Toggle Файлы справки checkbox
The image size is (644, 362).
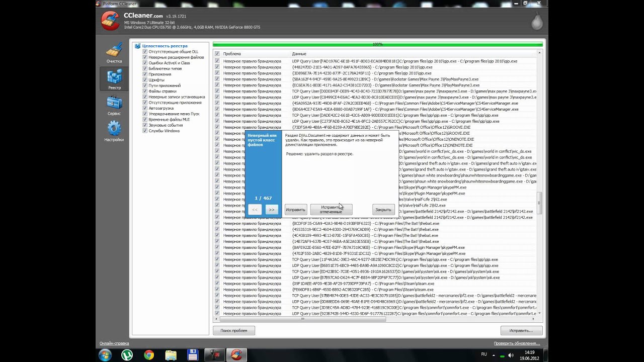click(145, 91)
